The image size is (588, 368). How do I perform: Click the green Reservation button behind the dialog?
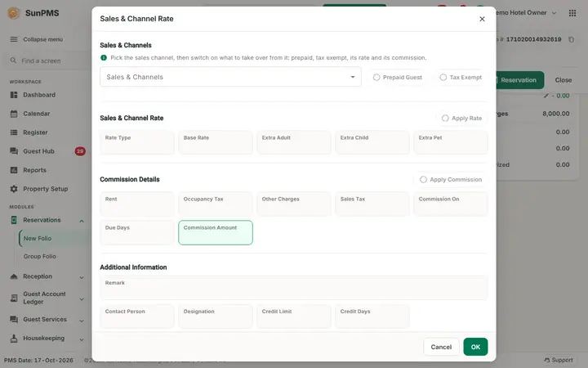point(519,80)
